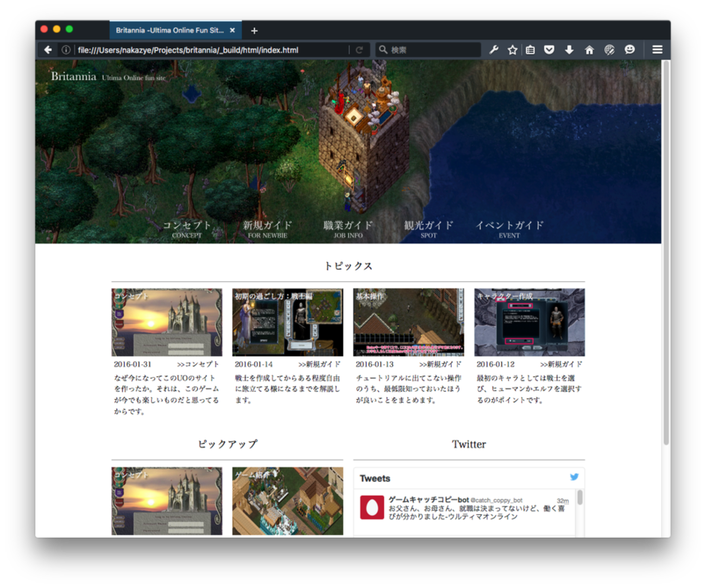706x588 pixels.
Task: Go back with the browser back arrow
Action: click(48, 50)
